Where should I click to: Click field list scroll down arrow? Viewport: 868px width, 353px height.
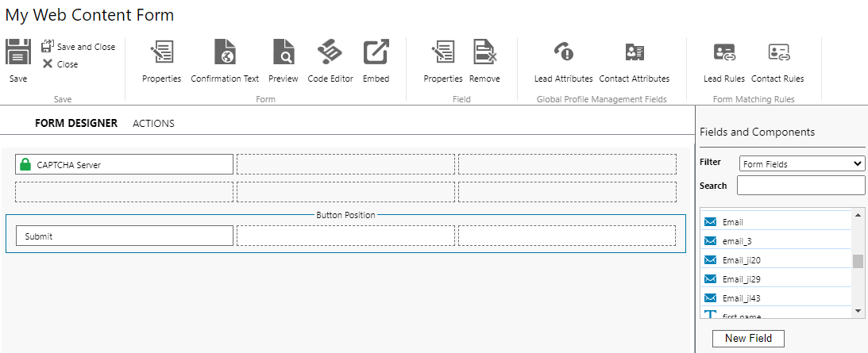coord(858,311)
